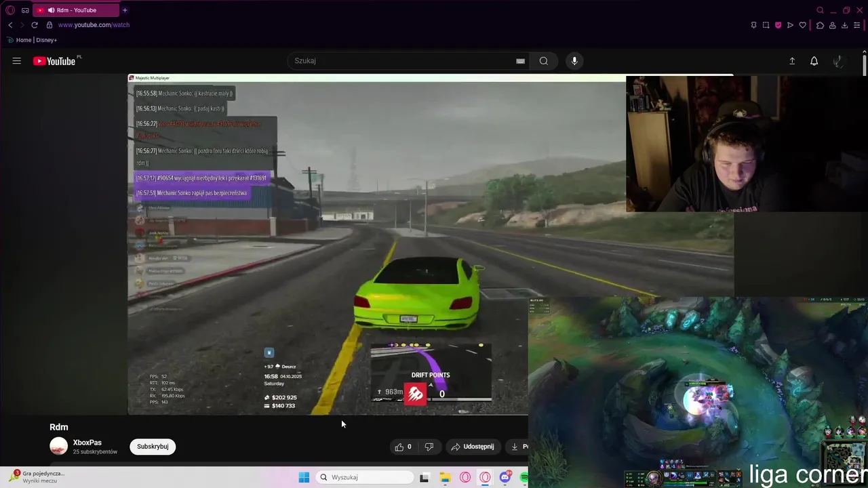868x488 pixels.
Task: Open File Explorer from the taskbar
Action: (445, 478)
